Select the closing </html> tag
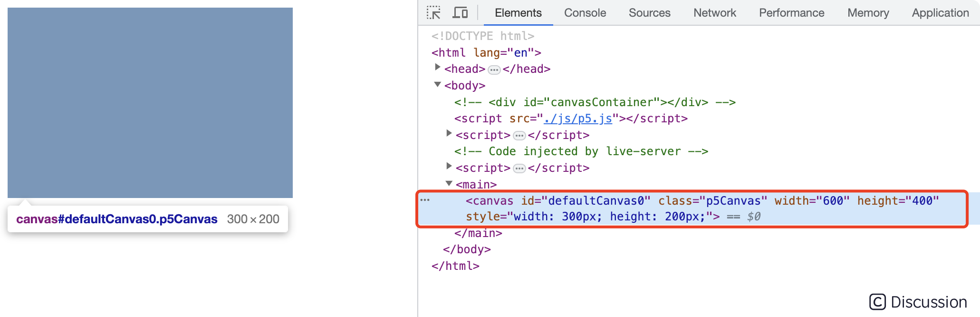The image size is (980, 317). [x=455, y=266]
